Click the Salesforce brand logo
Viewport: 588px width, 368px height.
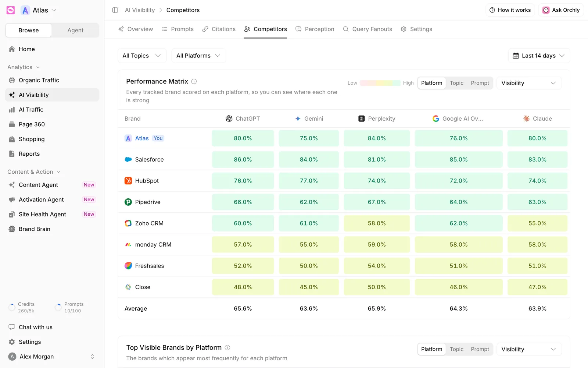click(128, 159)
